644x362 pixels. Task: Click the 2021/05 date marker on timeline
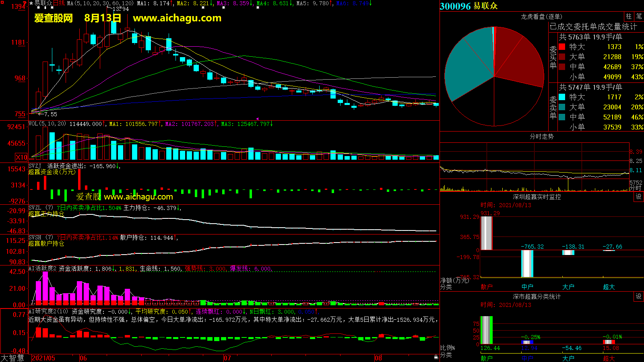(x=43, y=358)
